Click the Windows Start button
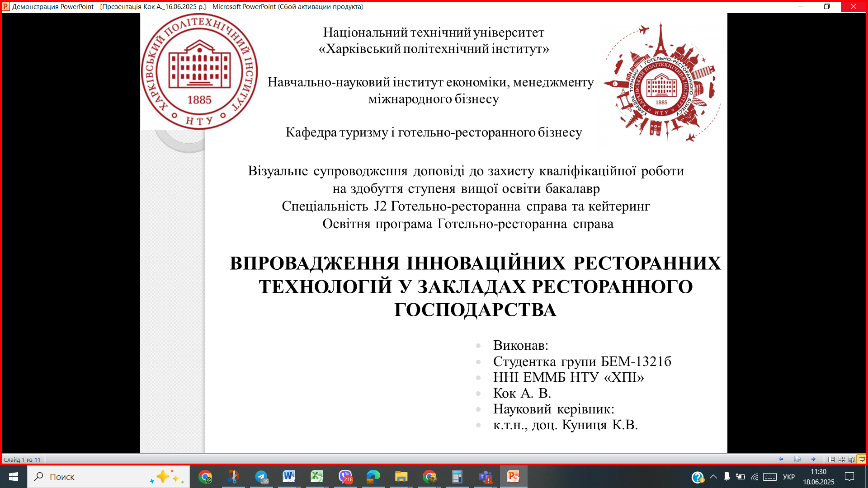Image resolution: width=868 pixels, height=488 pixels. (14, 477)
